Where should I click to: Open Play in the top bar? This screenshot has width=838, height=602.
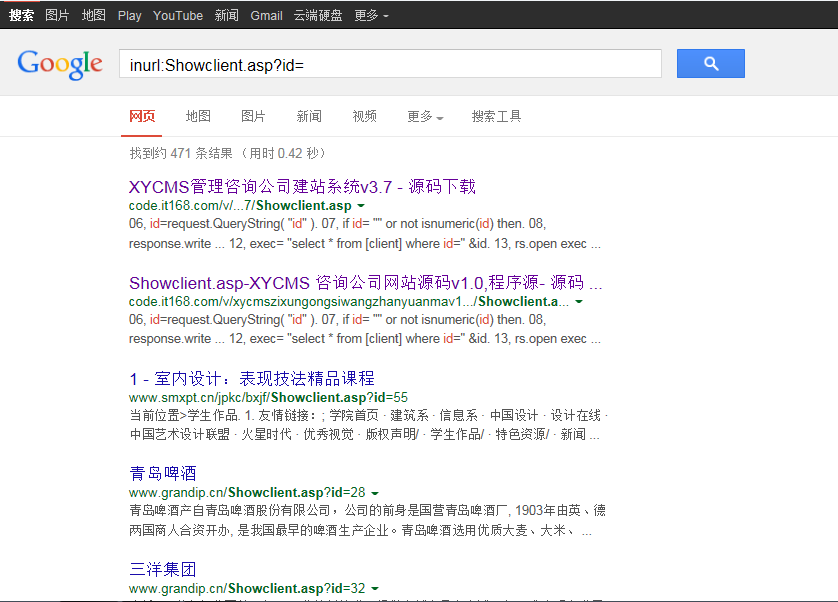click(x=129, y=16)
